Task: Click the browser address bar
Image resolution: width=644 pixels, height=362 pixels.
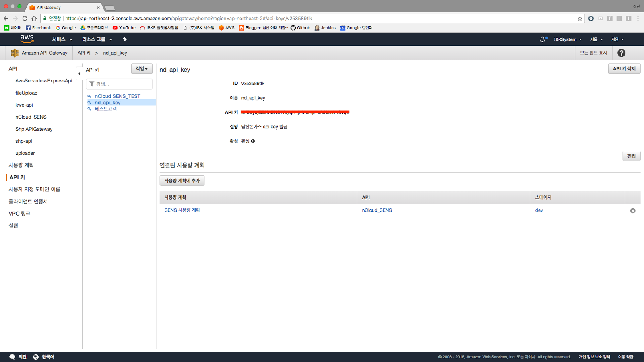Action: (x=312, y=19)
